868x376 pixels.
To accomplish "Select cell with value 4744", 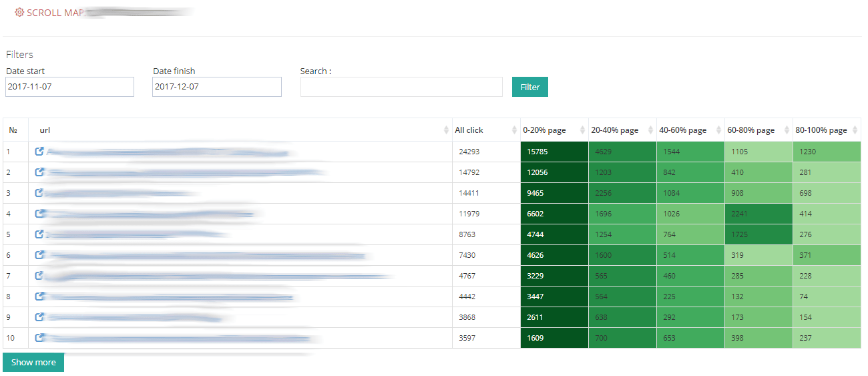I will point(554,234).
